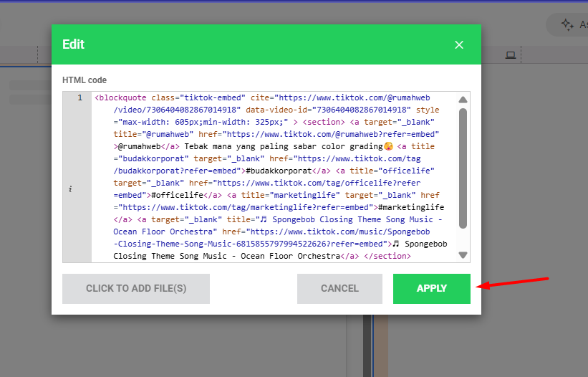Click the CLICK TO ADD FILE(S) button
Screen dimensions: 588x377
click(x=136, y=289)
